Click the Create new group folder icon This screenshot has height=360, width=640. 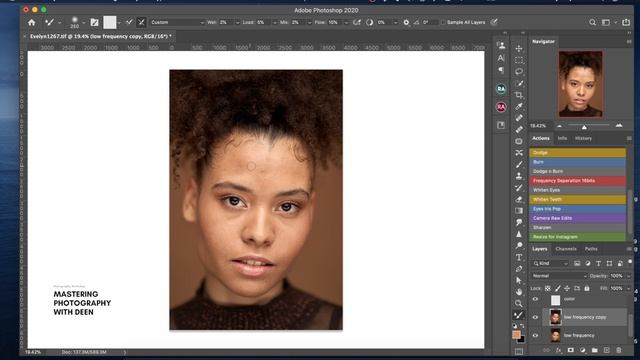(595, 350)
